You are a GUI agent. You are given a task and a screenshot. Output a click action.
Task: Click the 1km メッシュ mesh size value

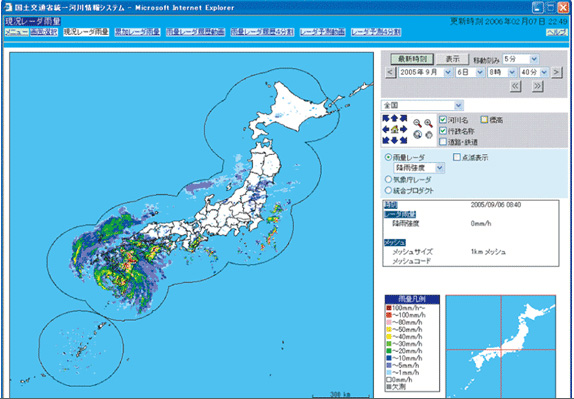(x=488, y=252)
